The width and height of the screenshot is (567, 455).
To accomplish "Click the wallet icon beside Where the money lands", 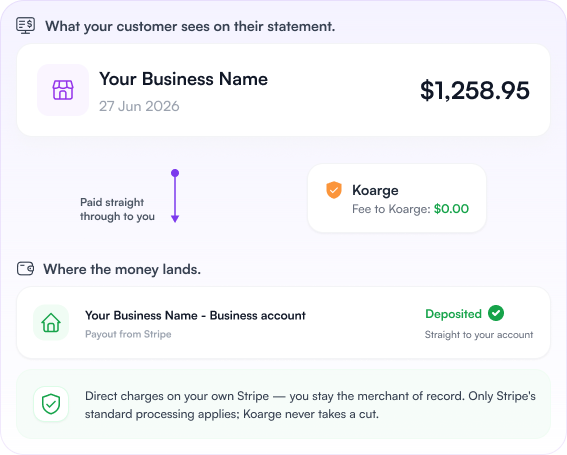I will [x=25, y=269].
